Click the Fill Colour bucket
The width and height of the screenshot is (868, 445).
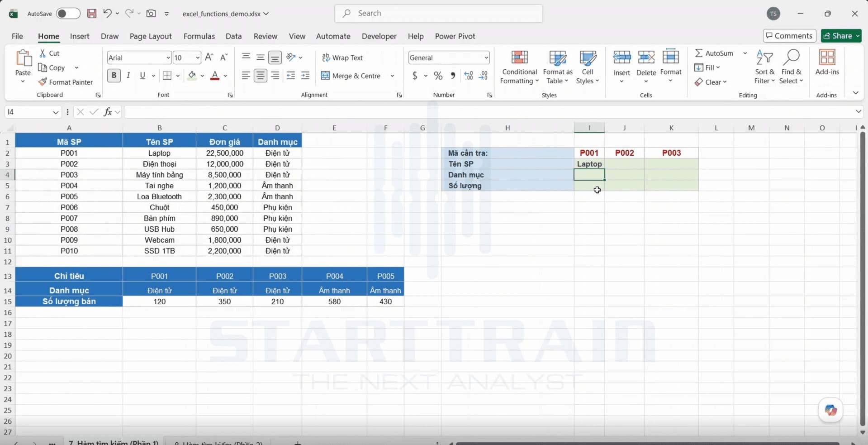[x=192, y=76]
